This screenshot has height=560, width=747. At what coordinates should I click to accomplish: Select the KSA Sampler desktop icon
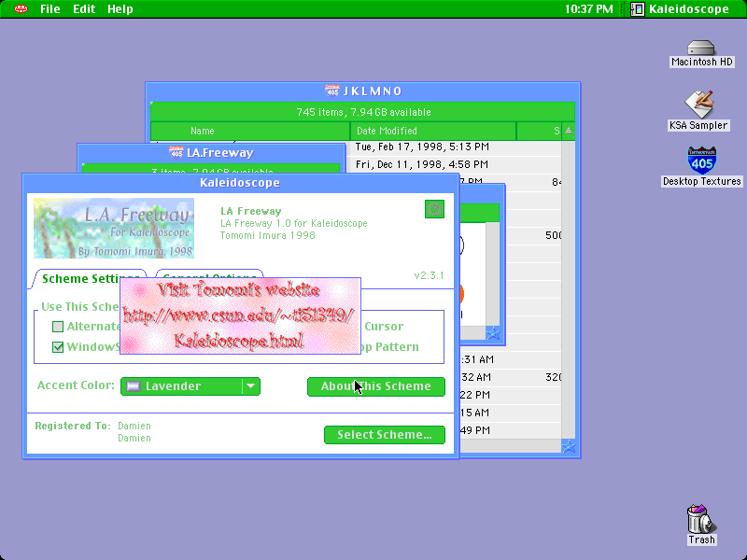point(698,110)
